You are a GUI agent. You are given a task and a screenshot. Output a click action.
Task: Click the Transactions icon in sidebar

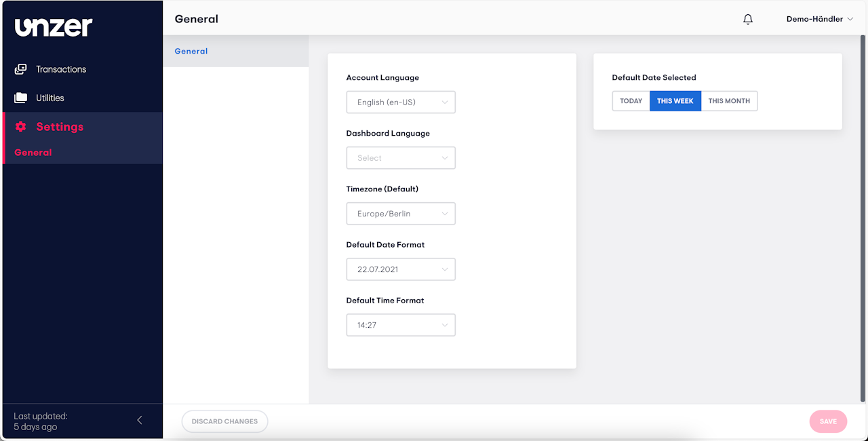pyautogui.click(x=21, y=69)
